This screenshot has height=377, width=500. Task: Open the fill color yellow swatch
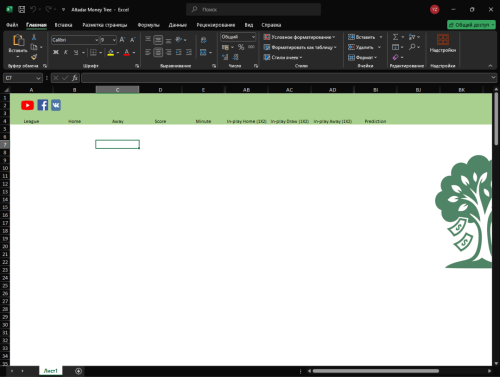tap(111, 52)
